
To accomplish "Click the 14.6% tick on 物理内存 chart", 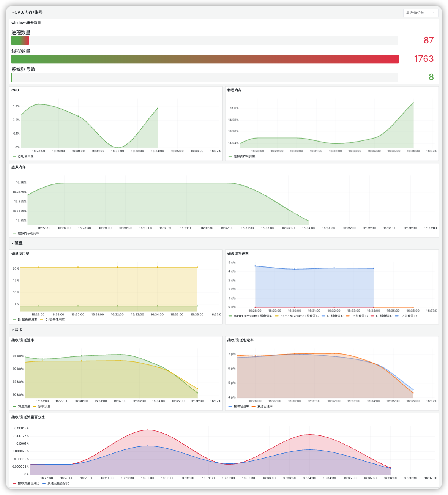I will click(x=234, y=108).
